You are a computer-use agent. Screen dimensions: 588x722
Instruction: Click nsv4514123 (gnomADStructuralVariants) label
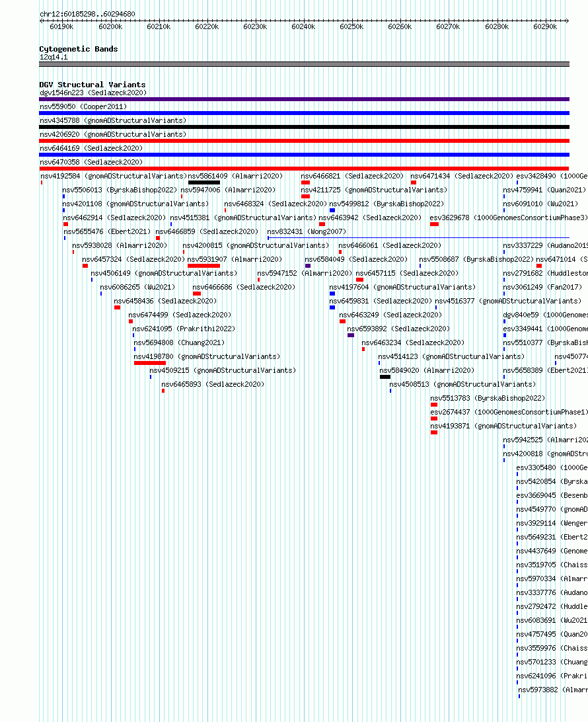tap(451, 356)
